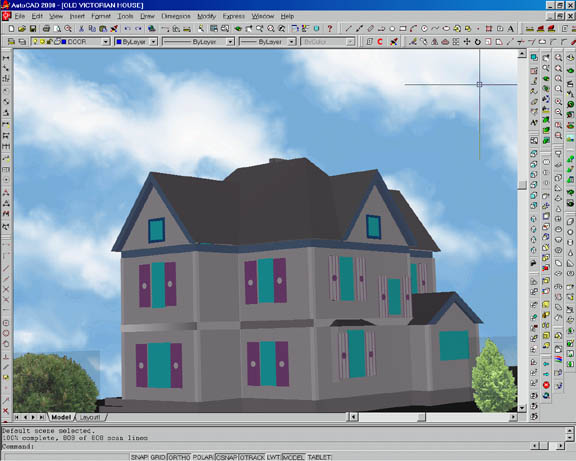Switch to the Layout1 tab
Viewport: 576px width, 461px height.
[x=90, y=417]
